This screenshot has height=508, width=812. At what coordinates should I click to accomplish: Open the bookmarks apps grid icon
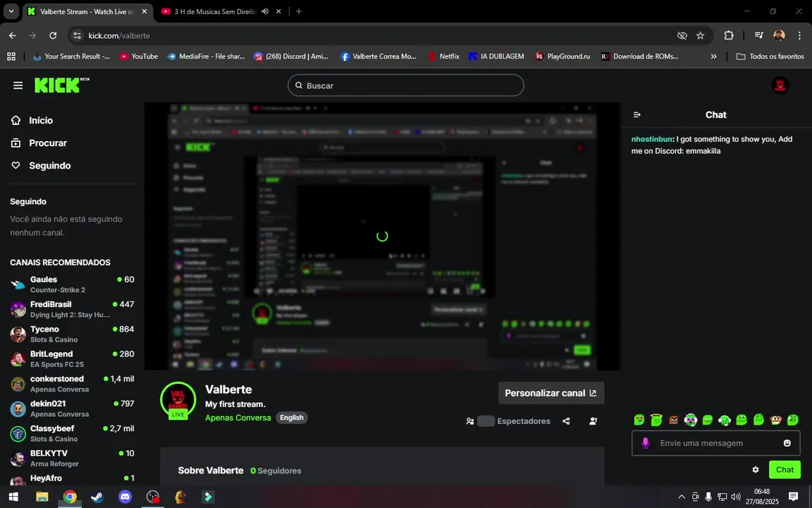point(11,56)
